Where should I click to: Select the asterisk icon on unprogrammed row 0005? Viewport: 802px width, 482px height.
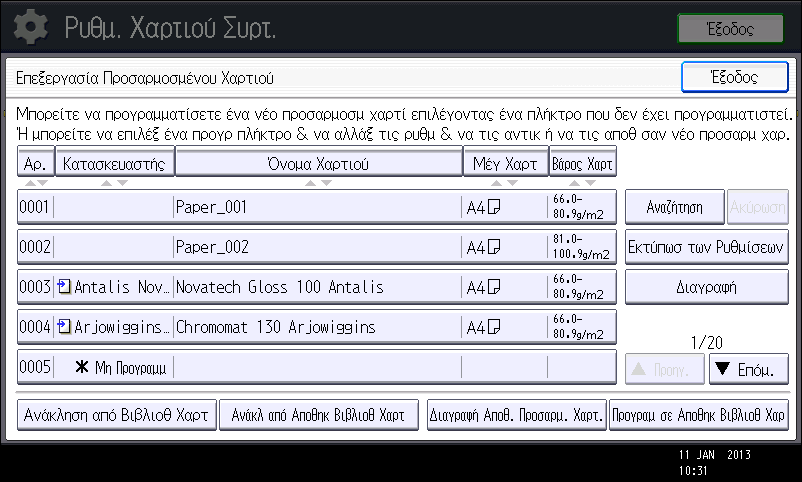coord(81,366)
